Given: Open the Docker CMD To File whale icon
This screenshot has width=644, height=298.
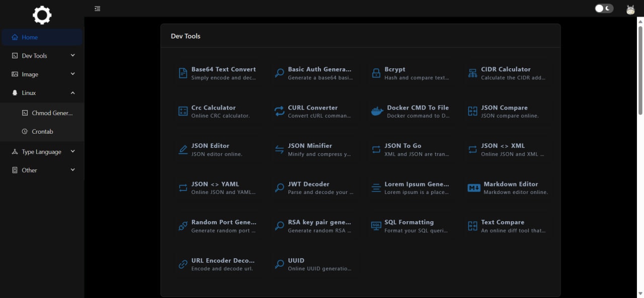Looking at the screenshot, I should pyautogui.click(x=376, y=111).
